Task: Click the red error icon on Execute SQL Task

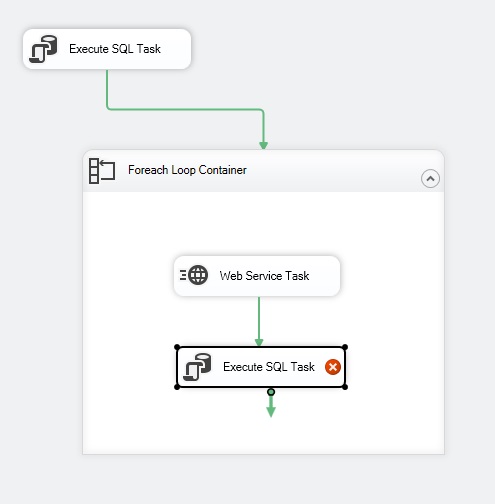Action: point(333,367)
